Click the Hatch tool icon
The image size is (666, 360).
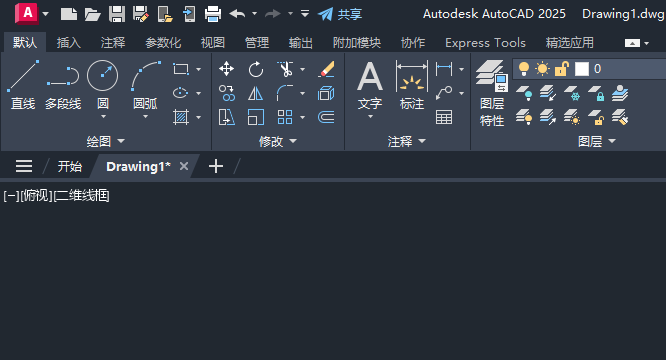click(181, 117)
